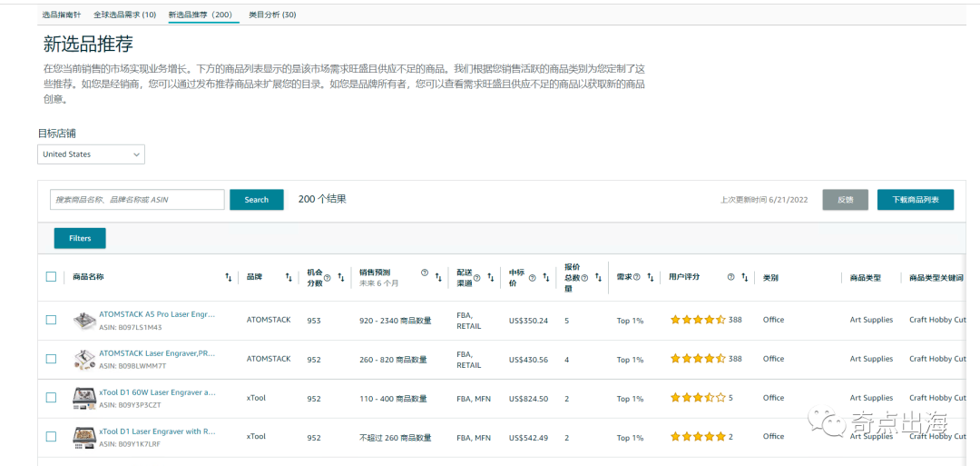Open help icon for 中标价

click(x=532, y=278)
